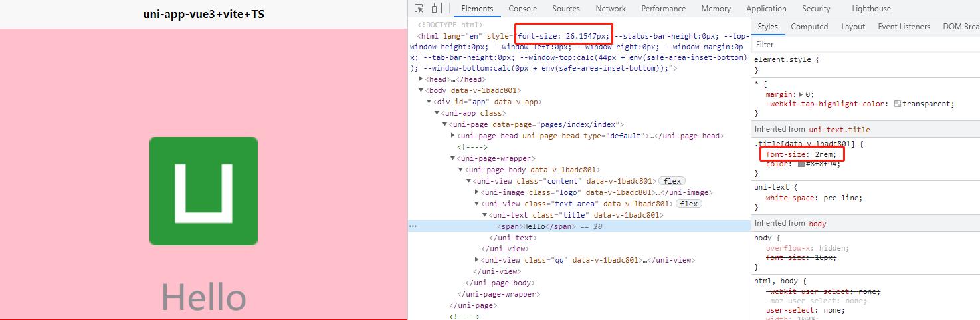Switch to the Computed sidebar tab
Image resolution: width=980 pixels, height=320 pixels.
[x=809, y=27]
